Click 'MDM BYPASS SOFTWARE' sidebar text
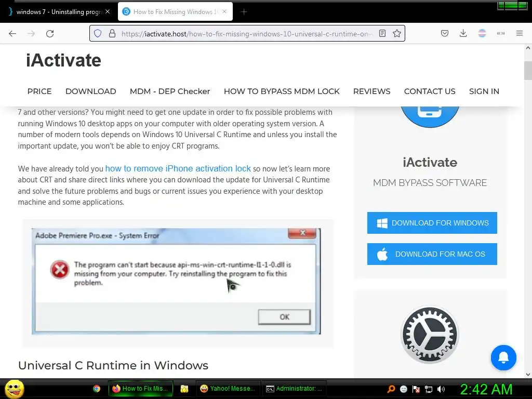 coord(430,183)
